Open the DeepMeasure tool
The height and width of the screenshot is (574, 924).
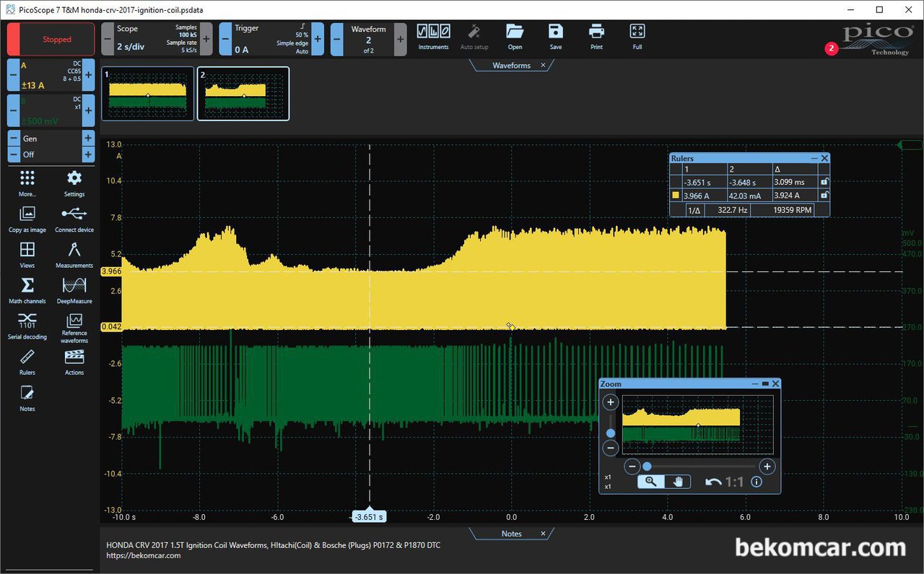74,290
